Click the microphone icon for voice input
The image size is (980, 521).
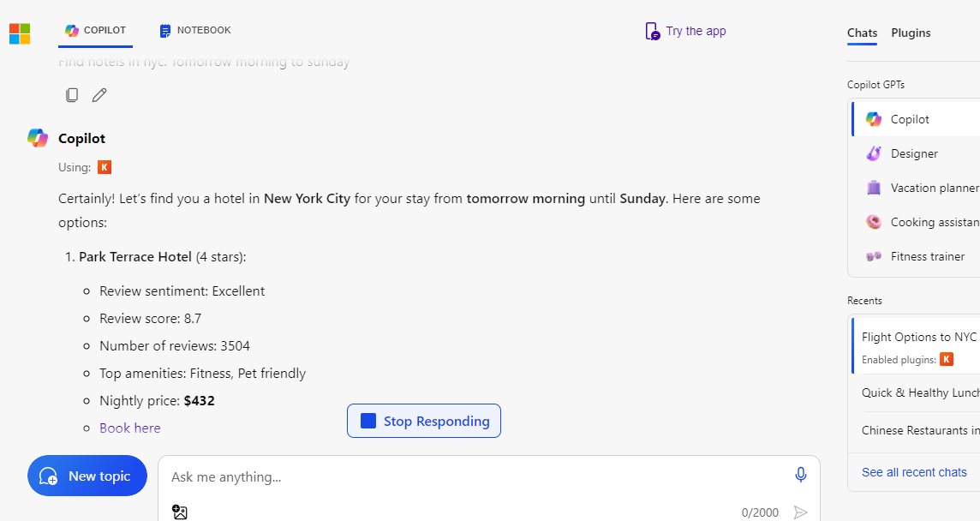pos(800,475)
